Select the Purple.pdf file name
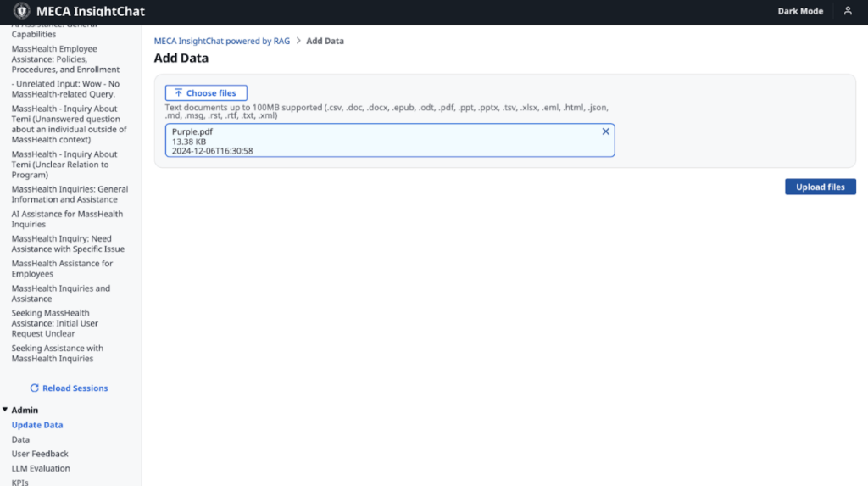868x486 pixels. pos(192,131)
